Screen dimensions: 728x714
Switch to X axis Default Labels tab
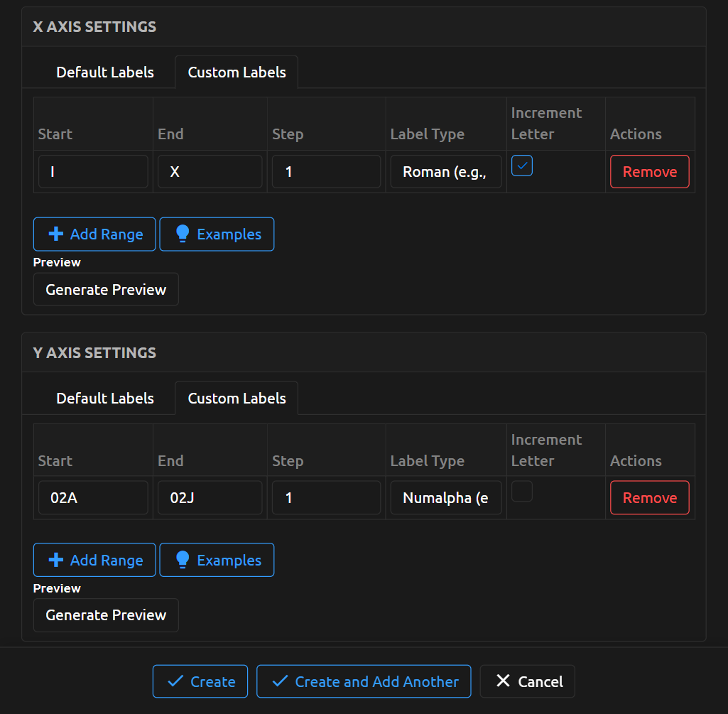pyautogui.click(x=105, y=72)
